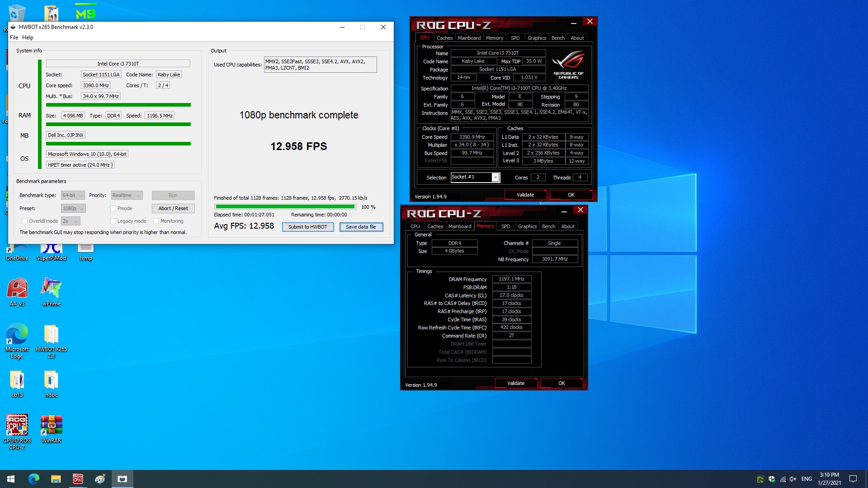
Task: Open the paint palette taskbar app
Action: 100,479
